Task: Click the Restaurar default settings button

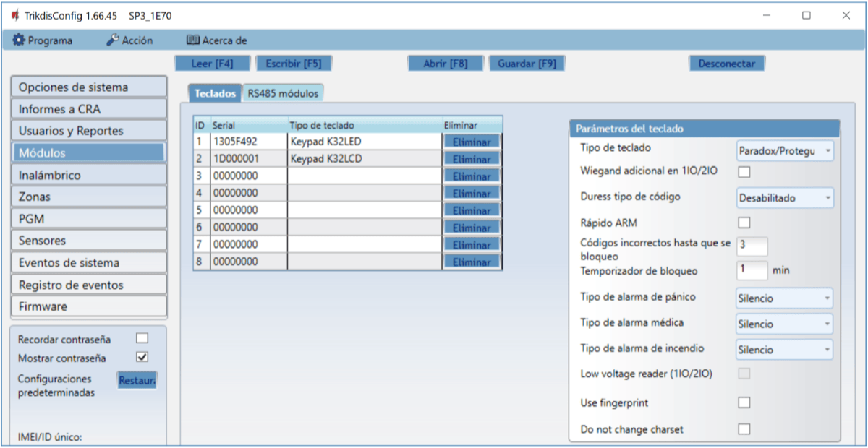Action: point(137,380)
